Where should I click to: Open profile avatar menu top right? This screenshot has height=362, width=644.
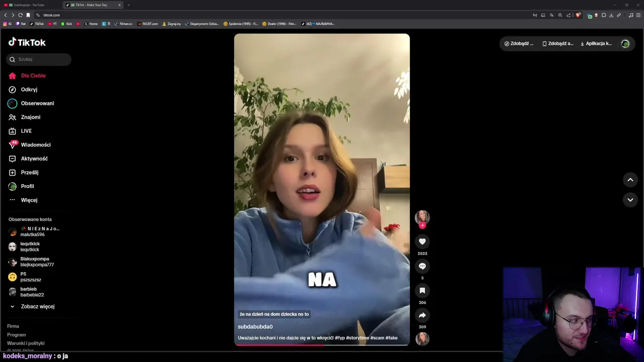(625, 44)
